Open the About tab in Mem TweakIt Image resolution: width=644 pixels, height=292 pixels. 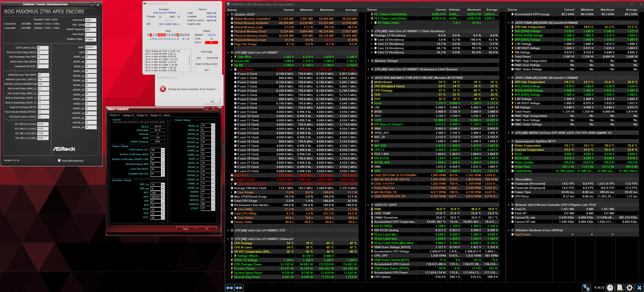pos(166,115)
